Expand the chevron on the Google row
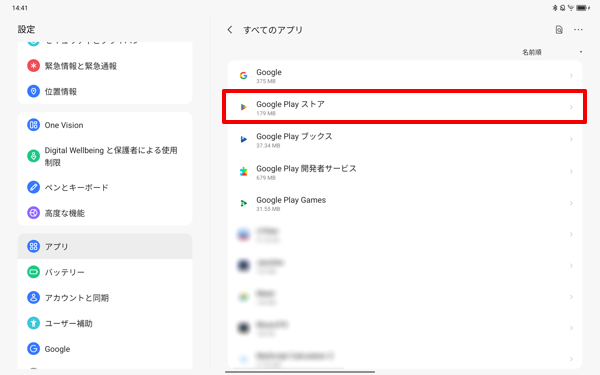The width and height of the screenshot is (600, 375). (x=571, y=75)
